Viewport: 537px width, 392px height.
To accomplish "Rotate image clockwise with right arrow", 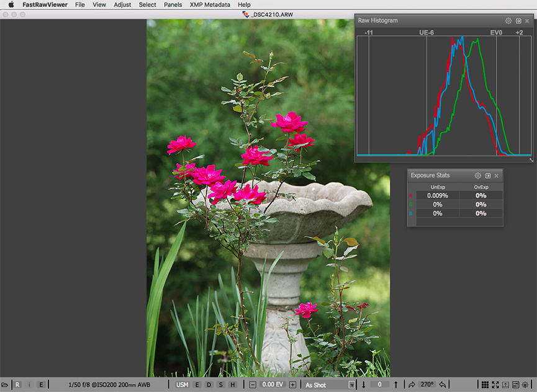I will click(411, 385).
